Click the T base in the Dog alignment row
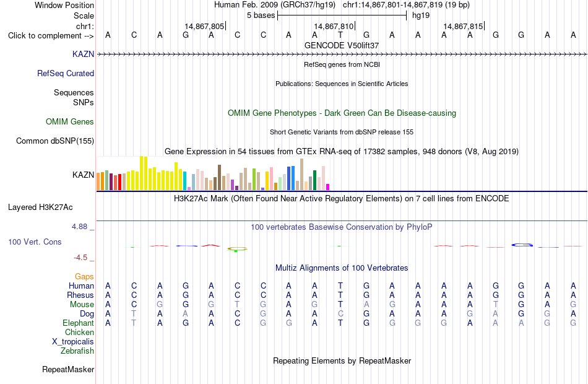The height and width of the screenshot is (384, 588). click(x=134, y=314)
